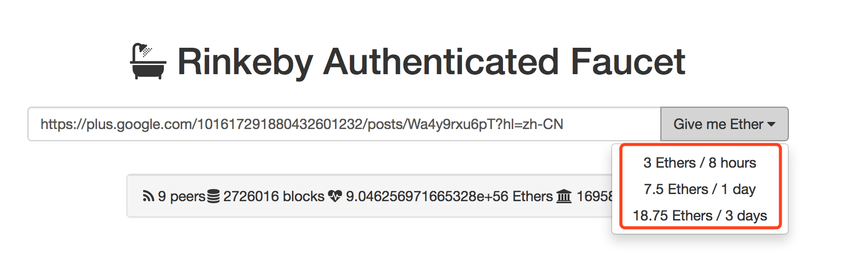868x253 pixels.
Task: Click the 9.046256971665328e+56 Ethers balance text
Action: coord(449,196)
